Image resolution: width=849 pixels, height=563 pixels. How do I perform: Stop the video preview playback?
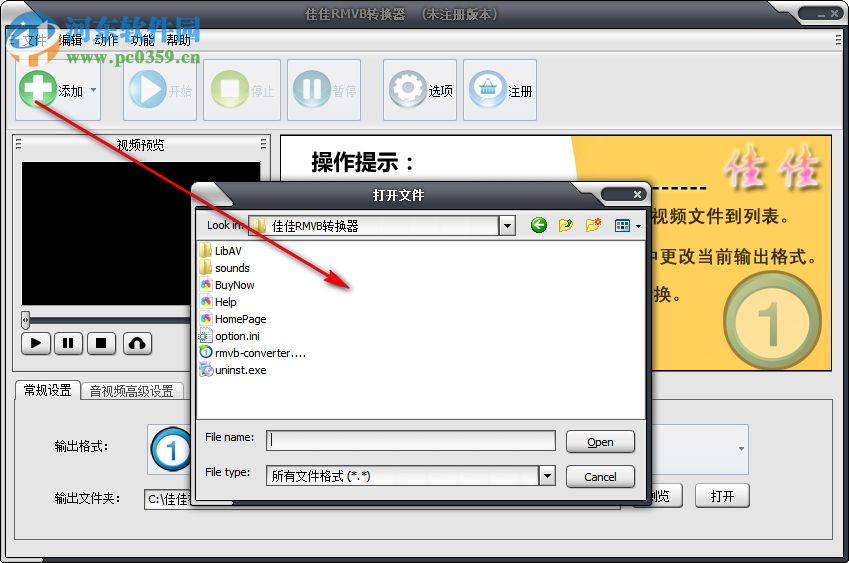point(101,343)
